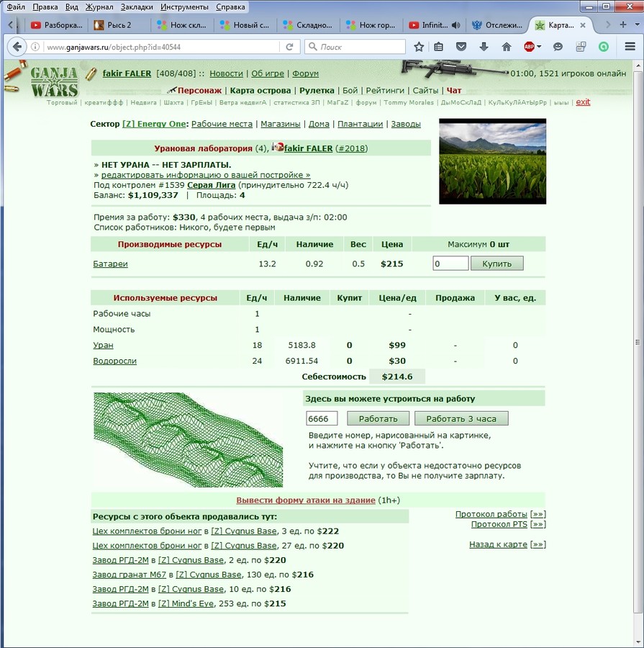Click the green circular extension icon

604,47
